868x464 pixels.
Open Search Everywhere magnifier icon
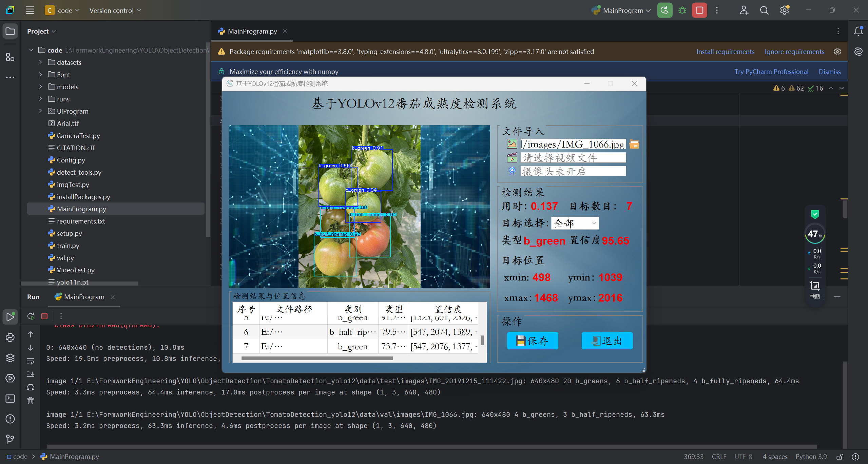pos(764,11)
